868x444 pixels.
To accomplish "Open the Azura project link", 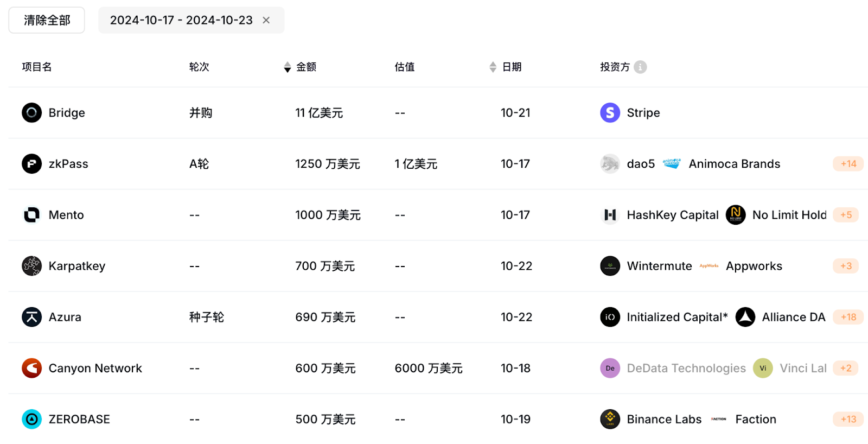I will coord(65,317).
